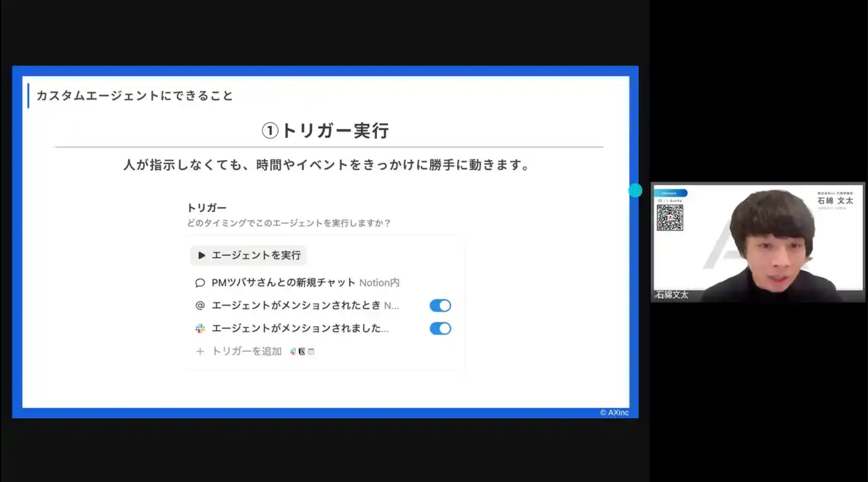Click the ①トリガー実行 slide title
This screenshot has height=482, width=868.
point(325,131)
